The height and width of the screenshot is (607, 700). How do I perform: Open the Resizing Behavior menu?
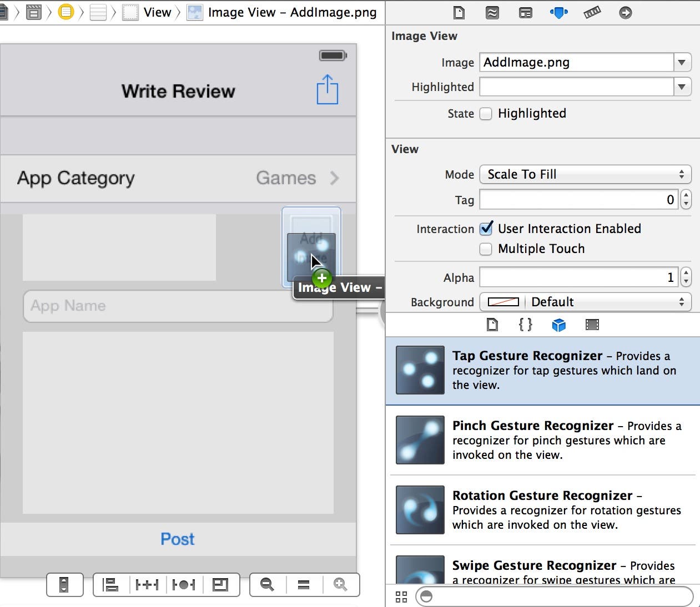click(220, 584)
